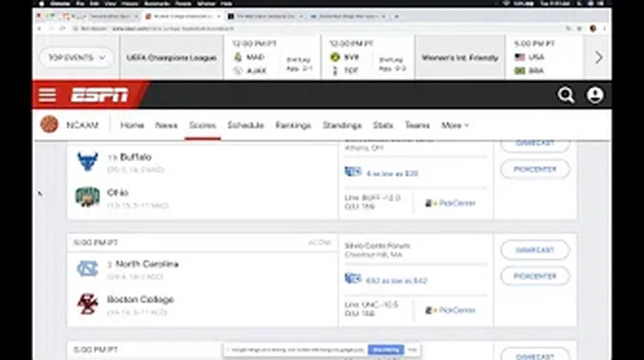Click tickets as low as $42 link

pyautogui.click(x=396, y=281)
